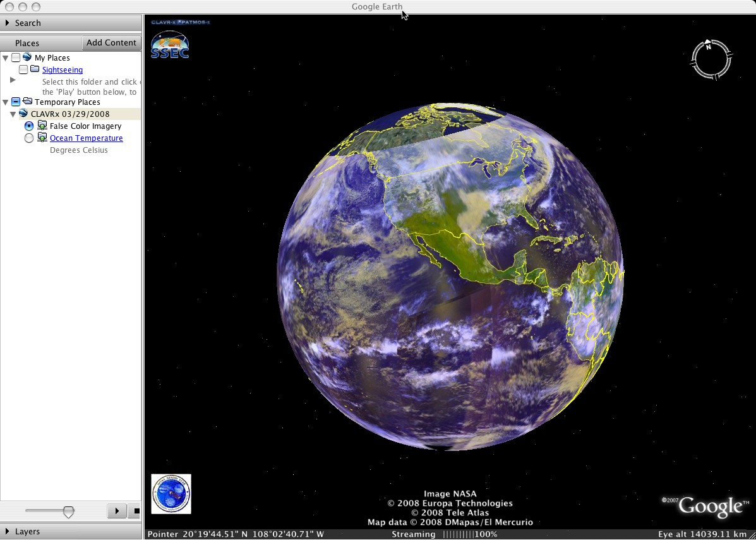Collapse the CLAVRx 03/29/2008 triangle
Image resolution: width=756 pixels, height=540 pixels.
tap(13, 114)
